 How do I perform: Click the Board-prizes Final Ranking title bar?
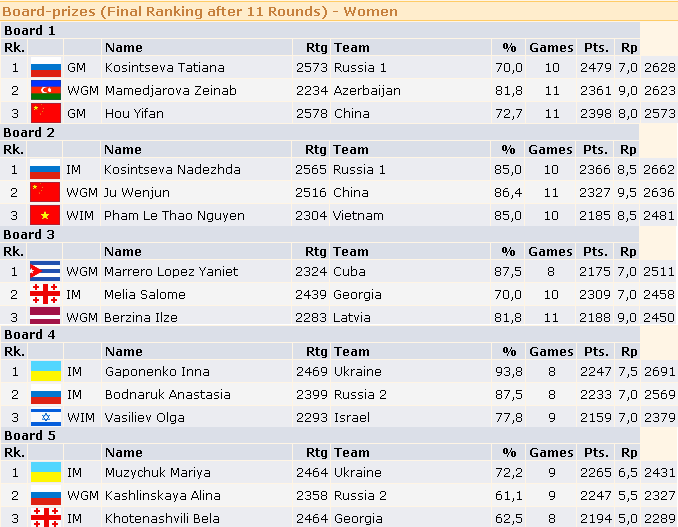click(200, 12)
